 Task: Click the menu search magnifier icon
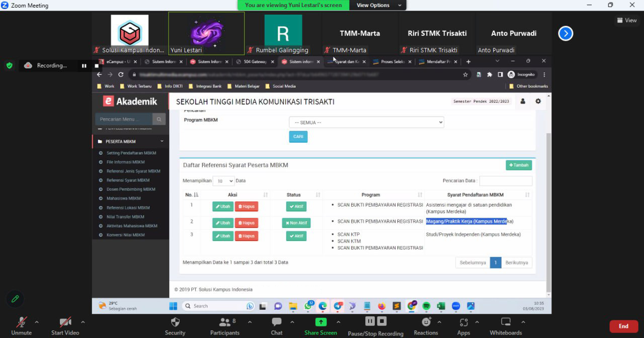pyautogui.click(x=159, y=119)
